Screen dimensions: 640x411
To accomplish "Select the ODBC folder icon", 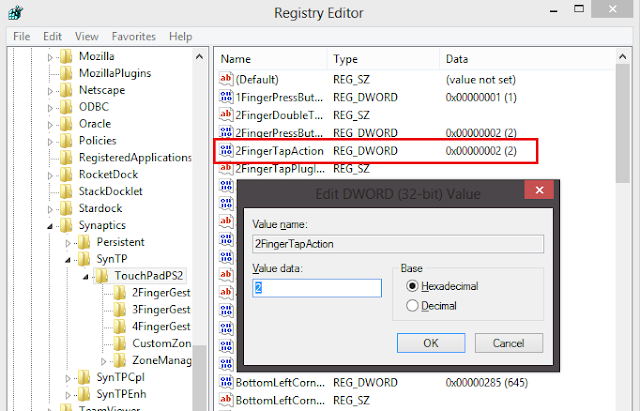I will (x=66, y=107).
